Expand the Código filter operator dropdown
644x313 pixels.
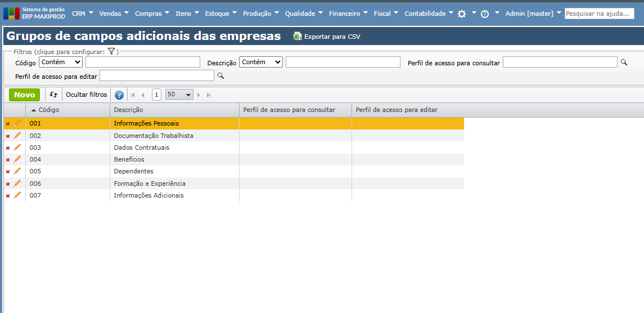(61, 62)
